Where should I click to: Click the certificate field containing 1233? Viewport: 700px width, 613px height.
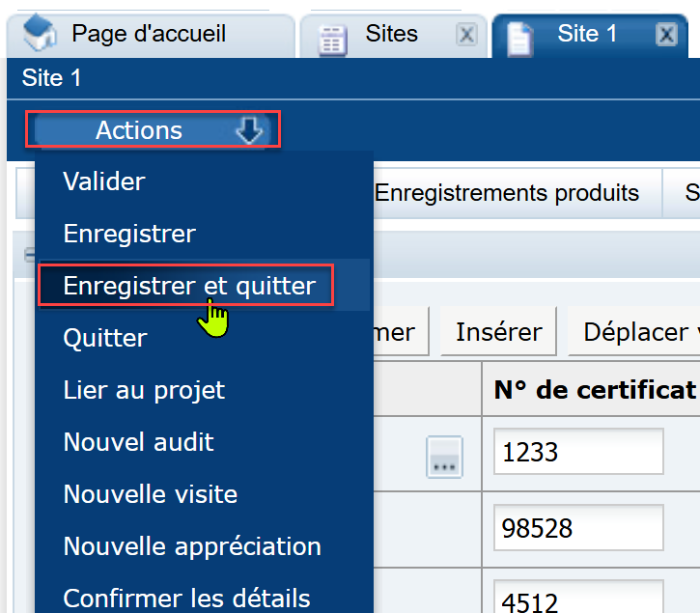[577, 453]
